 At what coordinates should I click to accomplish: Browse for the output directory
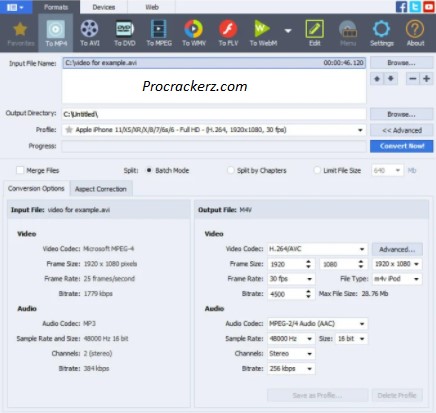coord(401,114)
